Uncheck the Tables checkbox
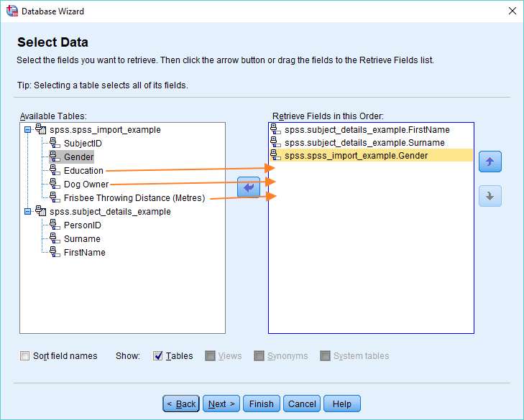The image size is (524, 420). (x=157, y=356)
